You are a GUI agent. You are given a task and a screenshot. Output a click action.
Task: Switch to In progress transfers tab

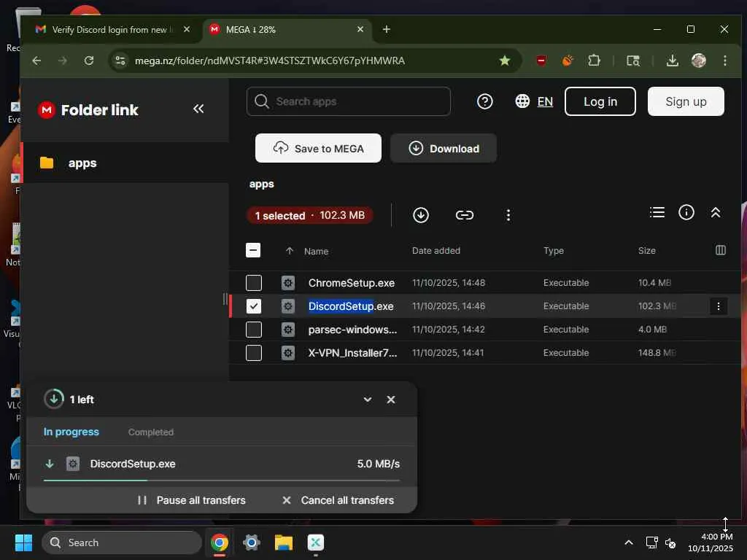tap(71, 432)
